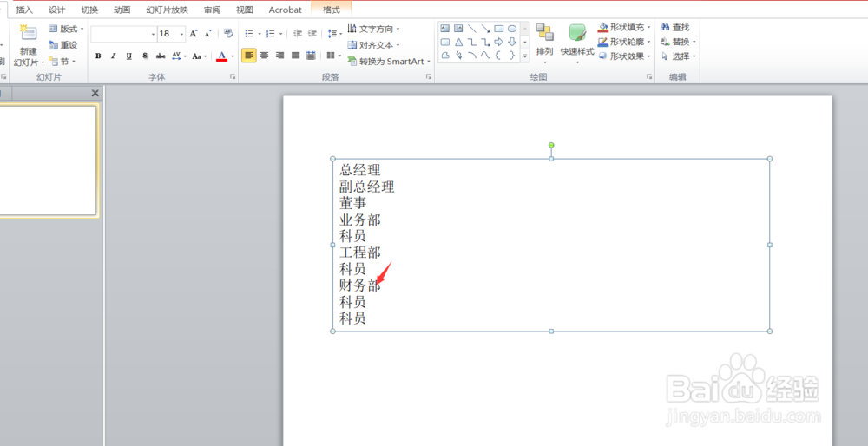Toggle italic formatting
This screenshot has width=868, height=446.
114,56
